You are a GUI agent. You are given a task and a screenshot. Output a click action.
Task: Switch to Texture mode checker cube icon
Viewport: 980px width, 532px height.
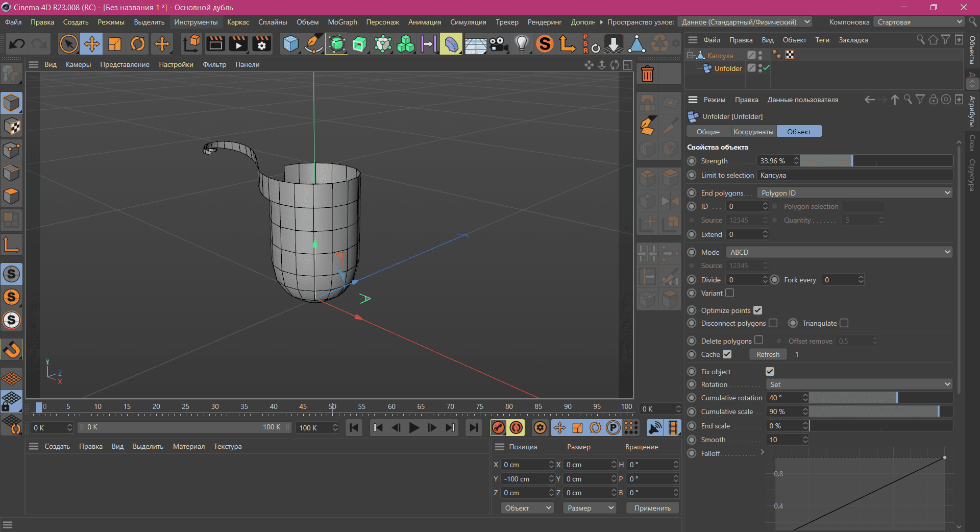point(11,127)
